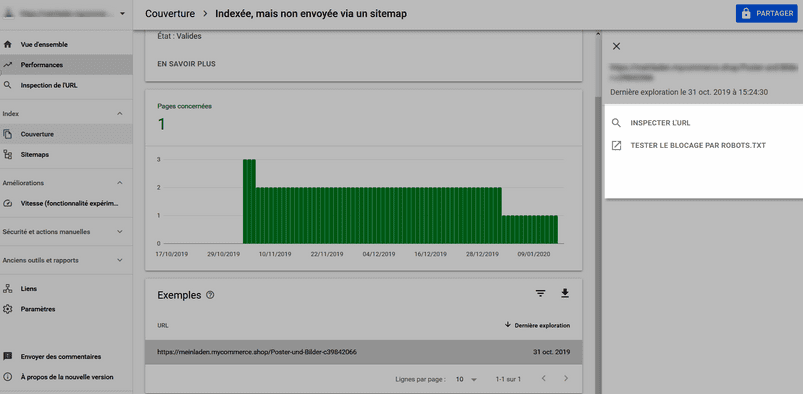Click the Performances trend icon
The height and width of the screenshot is (394, 803).
[7, 65]
